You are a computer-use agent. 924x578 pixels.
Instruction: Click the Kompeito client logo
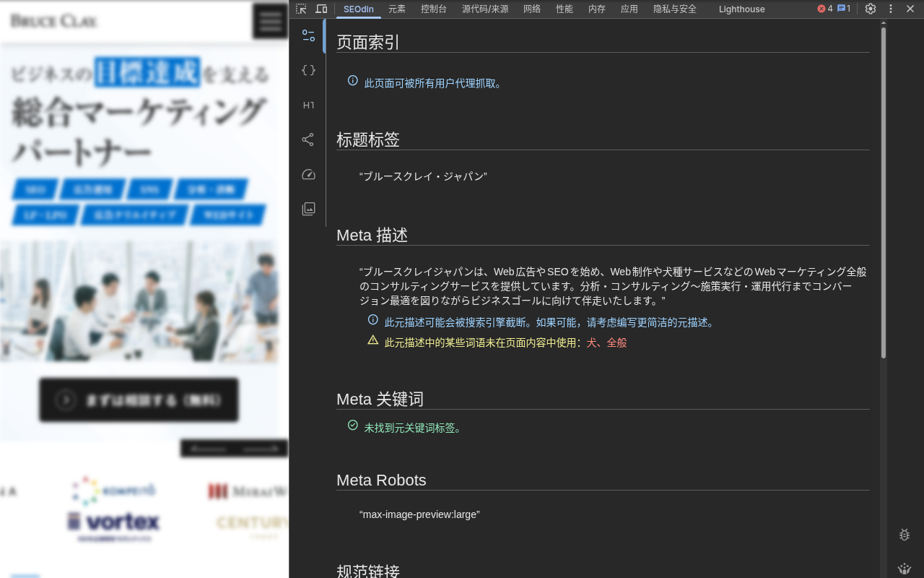(114, 491)
